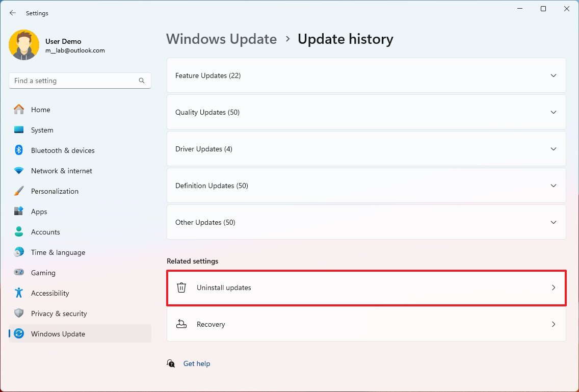Click the Privacy & security shield icon
579x392 pixels.
click(18, 313)
